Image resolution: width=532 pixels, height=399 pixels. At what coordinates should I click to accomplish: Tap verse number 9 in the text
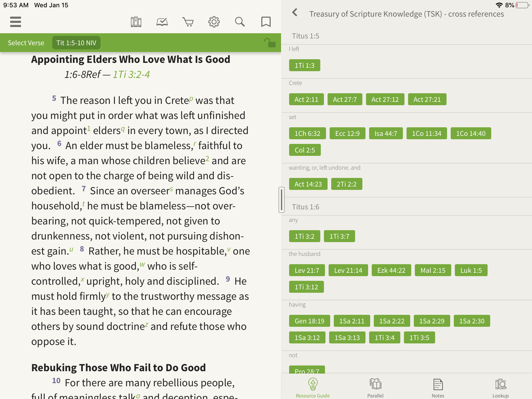pos(228,279)
